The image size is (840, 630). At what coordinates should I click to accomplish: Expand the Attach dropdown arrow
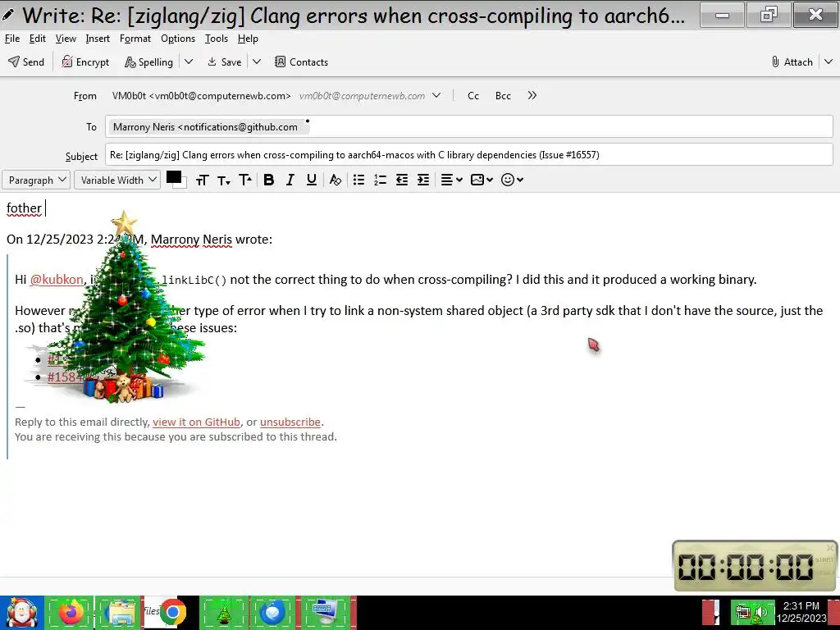(829, 62)
